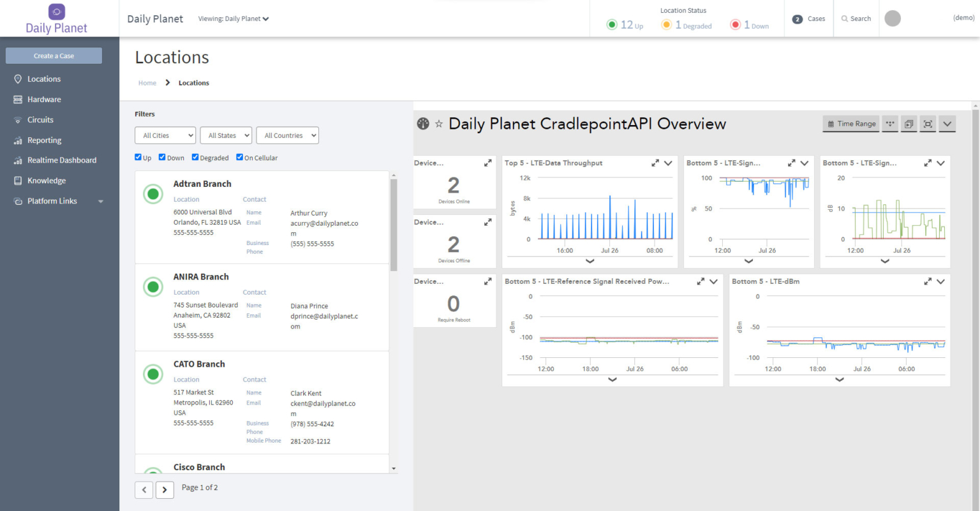Click the locations list scrollbar
Image resolution: width=980 pixels, height=511 pixels.
(x=394, y=225)
